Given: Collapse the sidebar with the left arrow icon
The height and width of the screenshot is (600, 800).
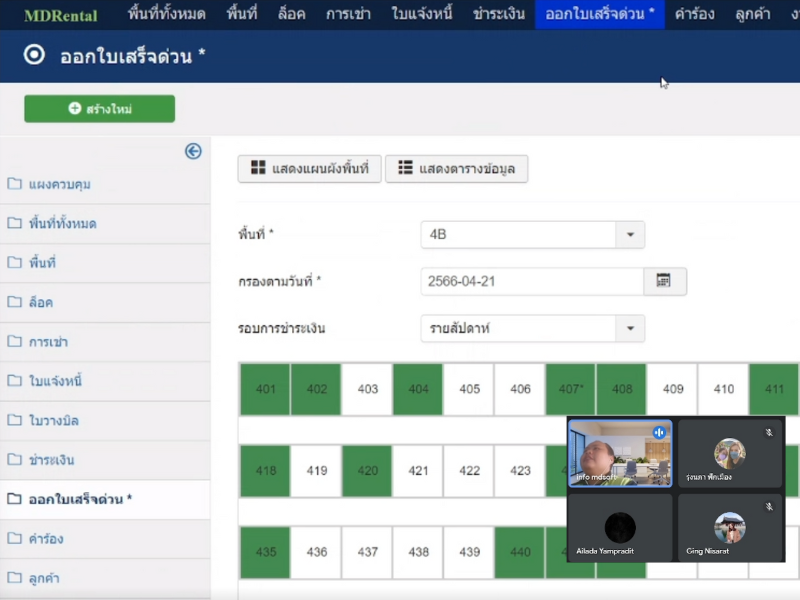Looking at the screenshot, I should 193,151.
